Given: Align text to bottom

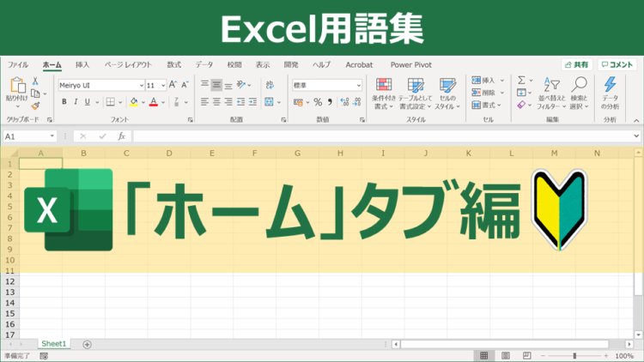Looking at the screenshot, I should (228, 85).
